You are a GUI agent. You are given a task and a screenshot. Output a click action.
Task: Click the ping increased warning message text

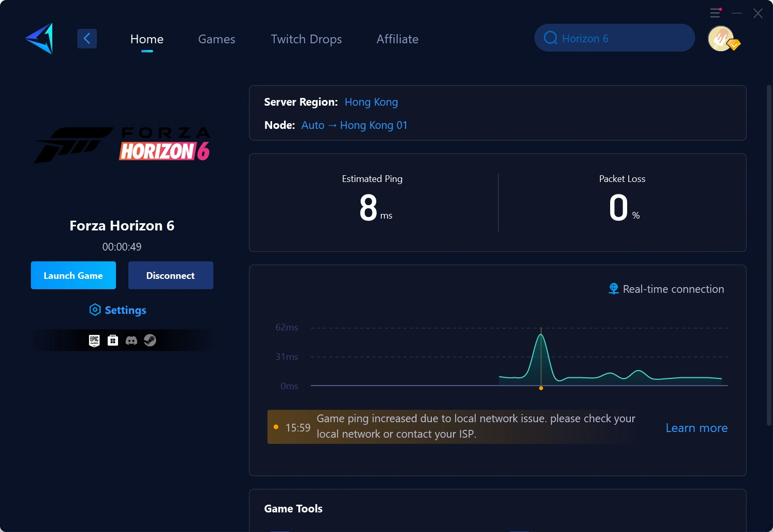point(476,426)
